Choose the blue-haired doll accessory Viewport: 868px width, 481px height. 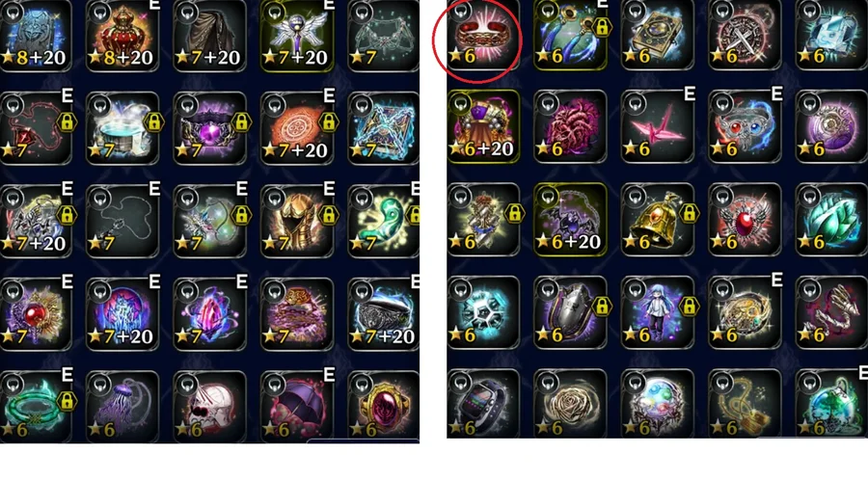(657, 312)
